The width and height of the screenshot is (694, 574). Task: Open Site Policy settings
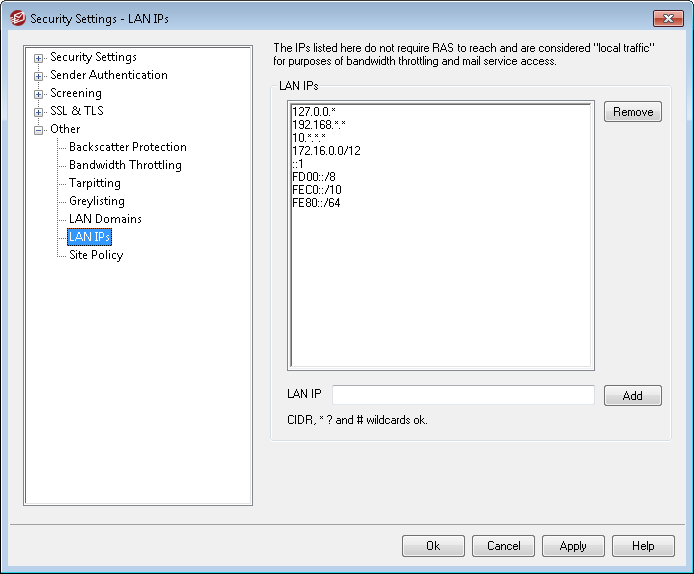[96, 255]
